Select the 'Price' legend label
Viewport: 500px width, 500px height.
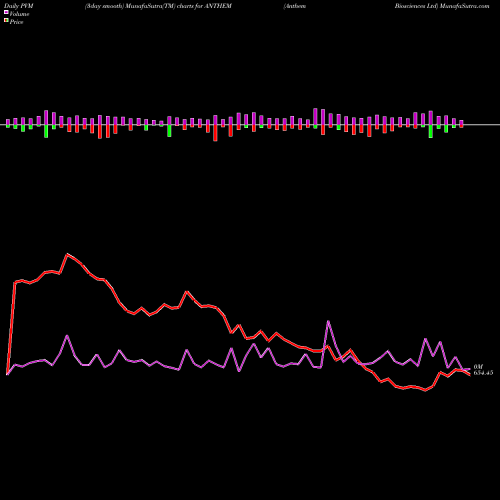16,22
